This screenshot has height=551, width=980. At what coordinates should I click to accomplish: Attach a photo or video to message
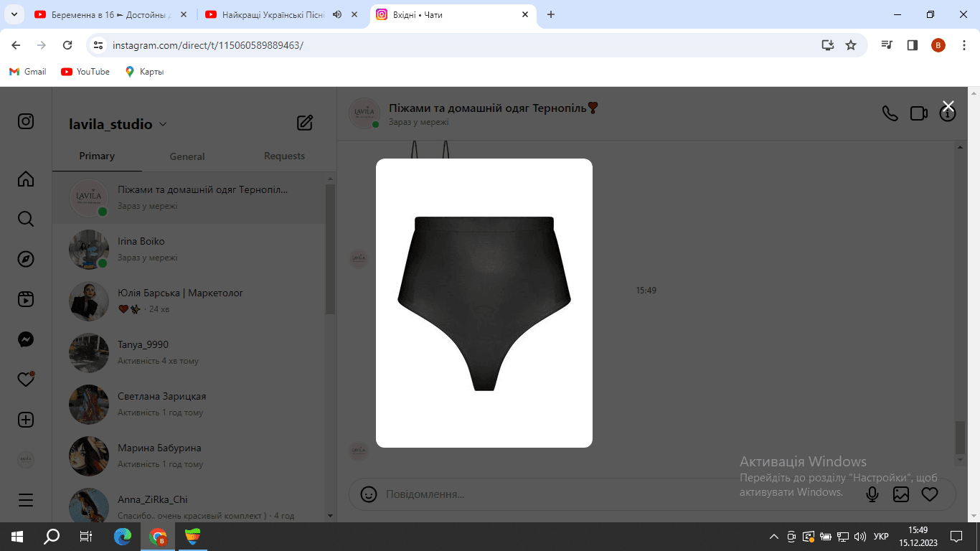901,494
